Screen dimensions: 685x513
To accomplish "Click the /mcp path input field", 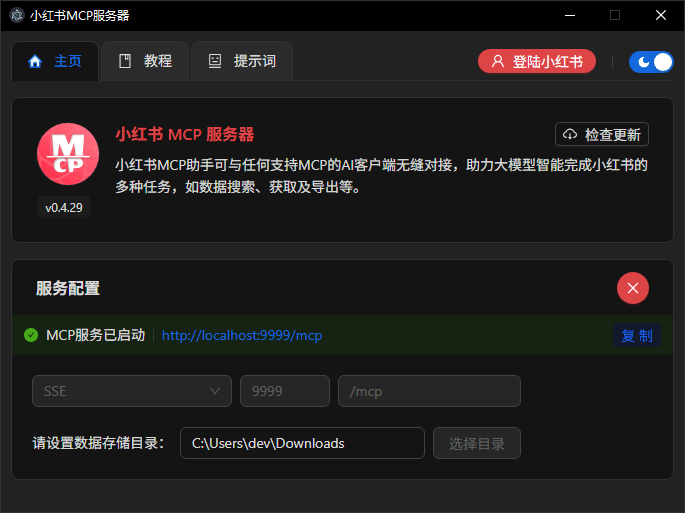I will pyautogui.click(x=429, y=391).
